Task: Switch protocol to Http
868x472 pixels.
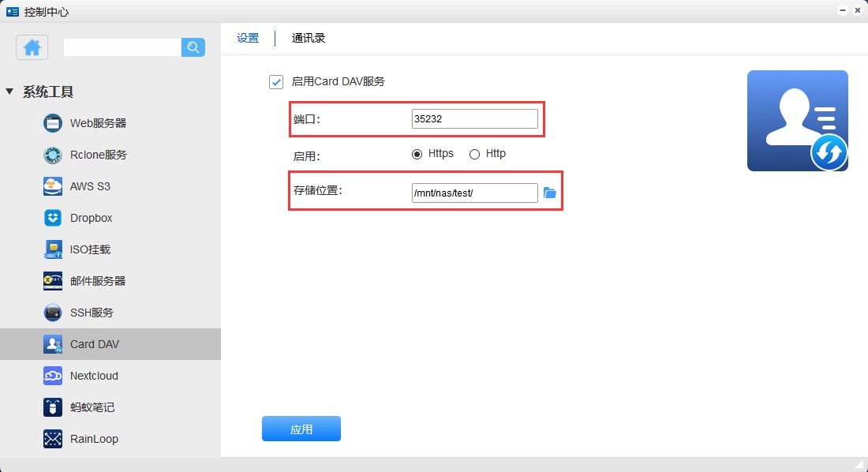Action: 473,154
